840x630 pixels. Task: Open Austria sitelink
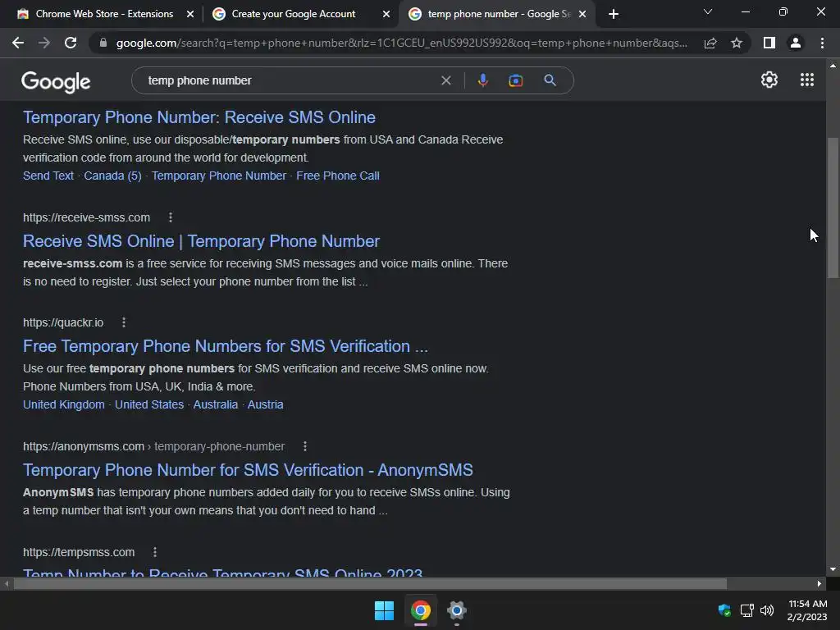pyautogui.click(x=265, y=404)
